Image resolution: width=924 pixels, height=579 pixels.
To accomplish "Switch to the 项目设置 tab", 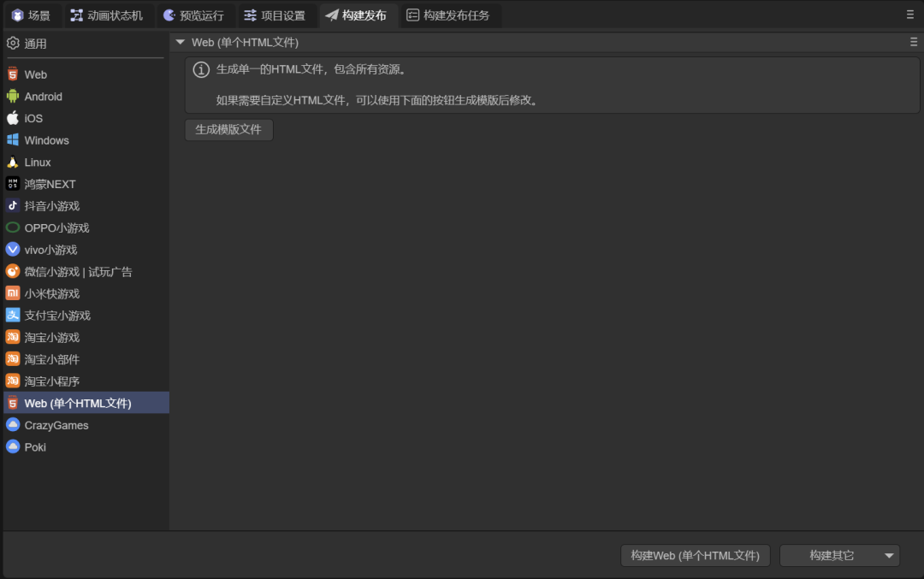I will 275,15.
